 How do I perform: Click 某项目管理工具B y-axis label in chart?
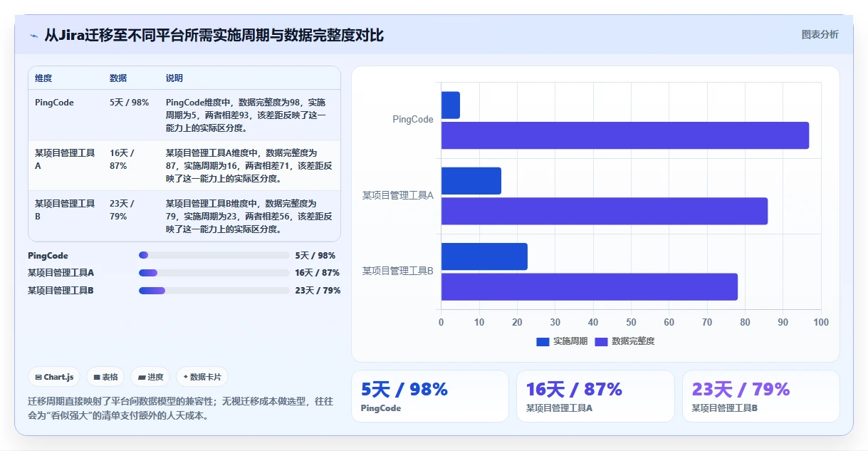[398, 271]
